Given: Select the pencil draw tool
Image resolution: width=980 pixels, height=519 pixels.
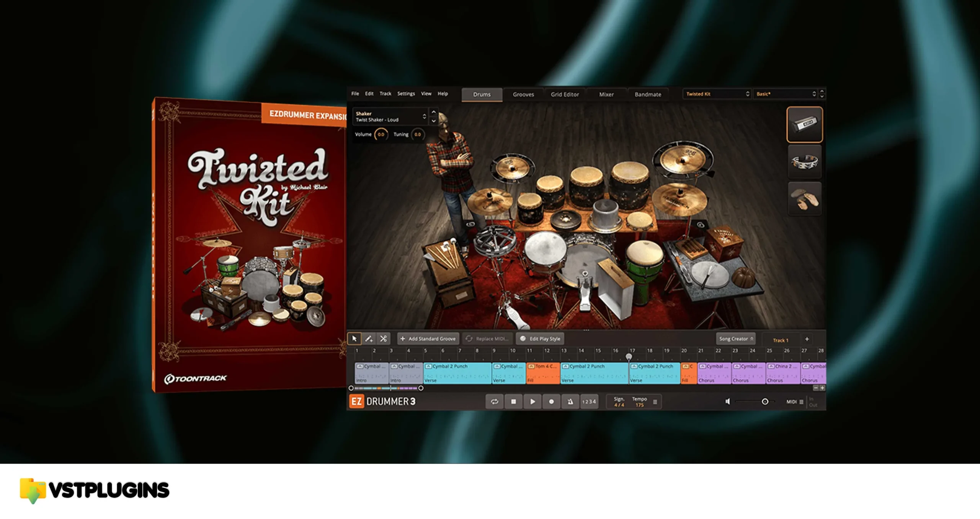Looking at the screenshot, I should coord(369,338).
